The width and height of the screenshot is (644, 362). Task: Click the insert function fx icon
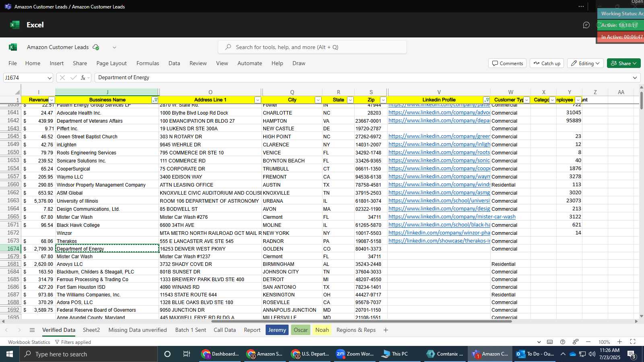[83, 78]
